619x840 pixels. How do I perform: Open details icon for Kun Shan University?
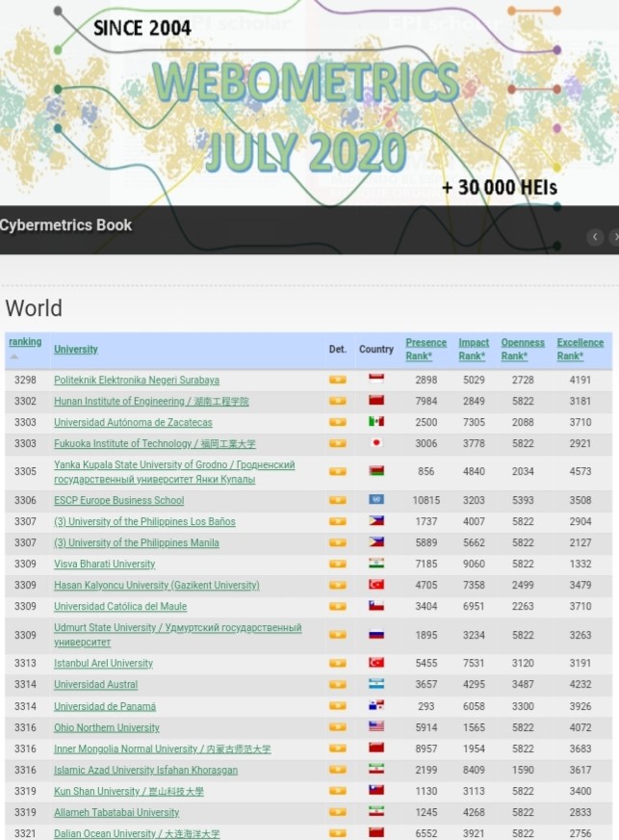coord(337,791)
